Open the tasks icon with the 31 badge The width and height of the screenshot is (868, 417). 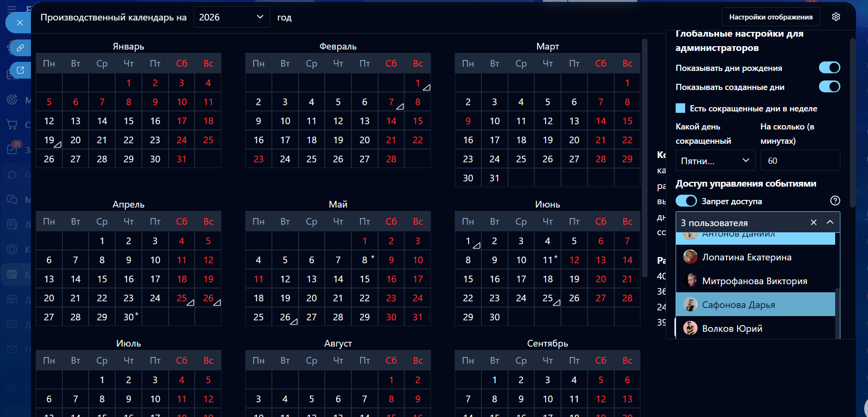coord(12,149)
